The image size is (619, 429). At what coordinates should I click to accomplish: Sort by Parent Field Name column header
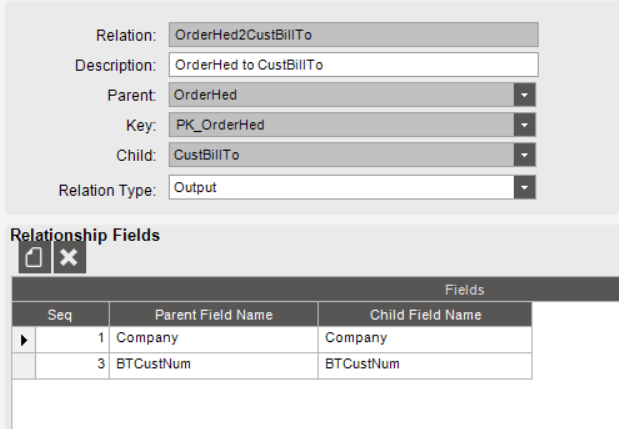pyautogui.click(x=214, y=315)
